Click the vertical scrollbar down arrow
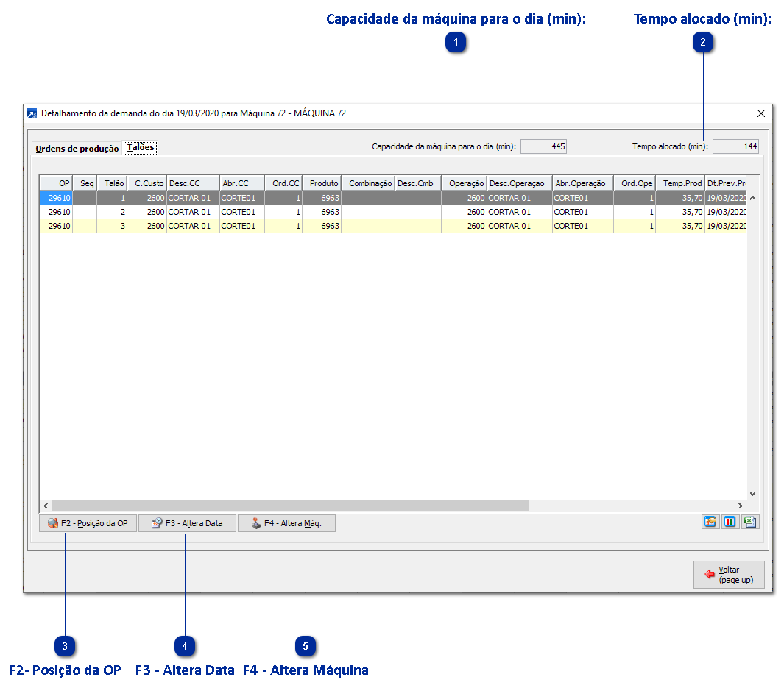 point(752,494)
